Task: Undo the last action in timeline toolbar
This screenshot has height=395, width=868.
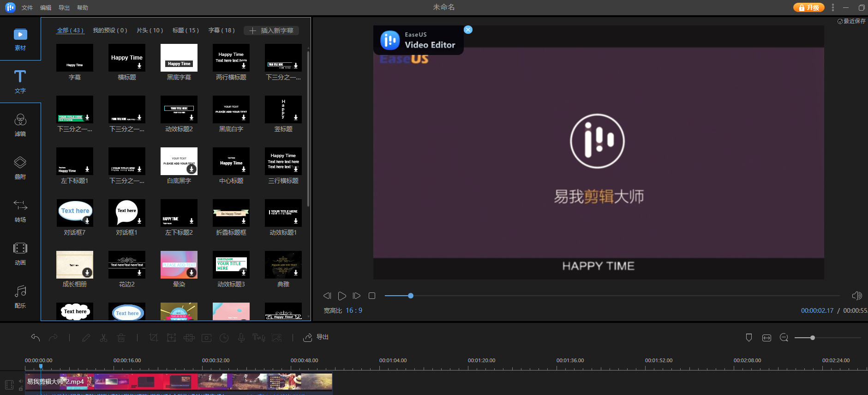Action: point(36,338)
